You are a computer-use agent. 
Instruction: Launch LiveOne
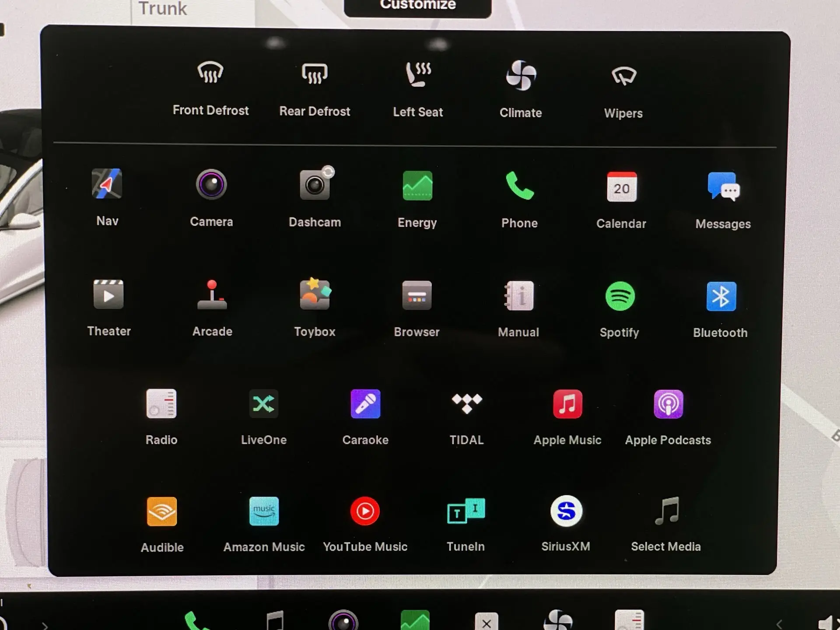click(x=264, y=417)
